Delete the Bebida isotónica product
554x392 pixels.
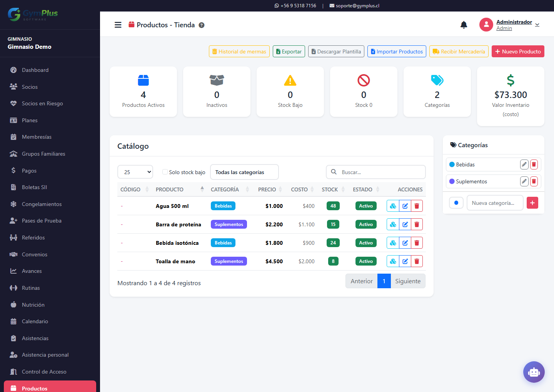point(417,243)
